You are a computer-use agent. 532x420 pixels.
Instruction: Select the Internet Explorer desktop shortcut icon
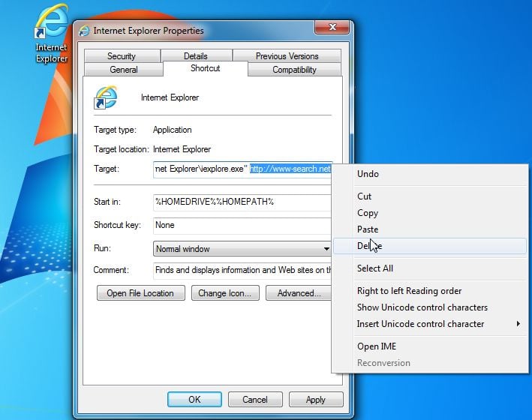point(52,33)
